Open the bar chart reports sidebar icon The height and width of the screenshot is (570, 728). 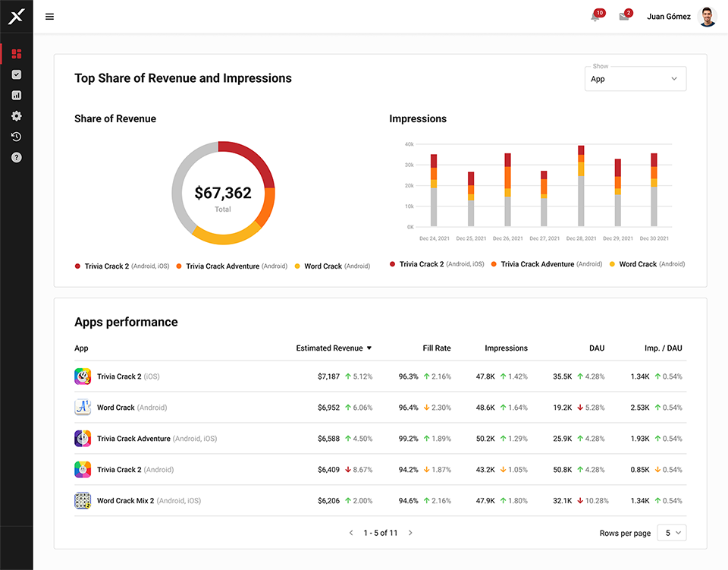(16, 95)
